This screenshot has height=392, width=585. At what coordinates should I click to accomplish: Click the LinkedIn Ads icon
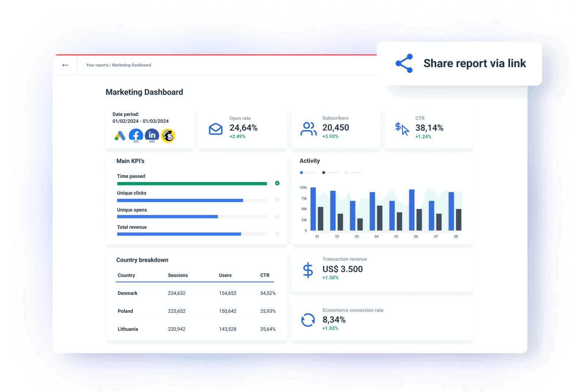(152, 135)
